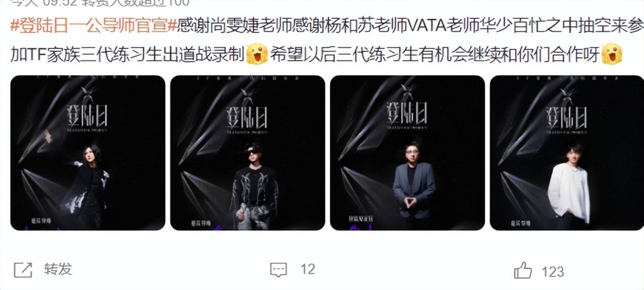This screenshot has height=290, width=644.
Task: Like the post with the thumbs-up icon
Action: (x=523, y=270)
